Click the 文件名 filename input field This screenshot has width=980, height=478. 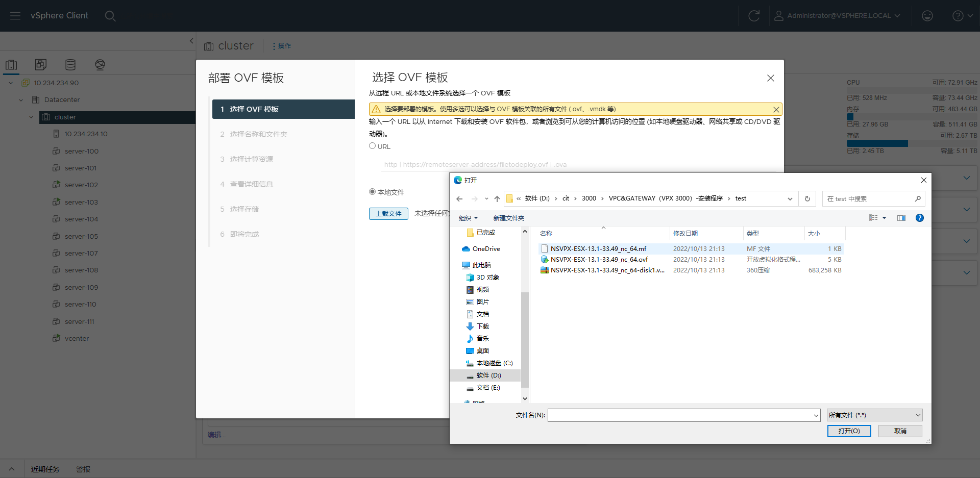(x=680, y=415)
